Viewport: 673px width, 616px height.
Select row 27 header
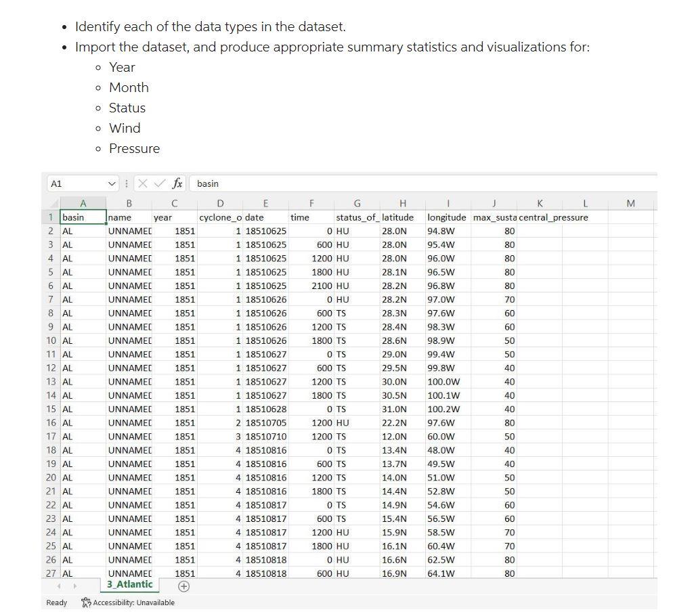click(x=51, y=573)
